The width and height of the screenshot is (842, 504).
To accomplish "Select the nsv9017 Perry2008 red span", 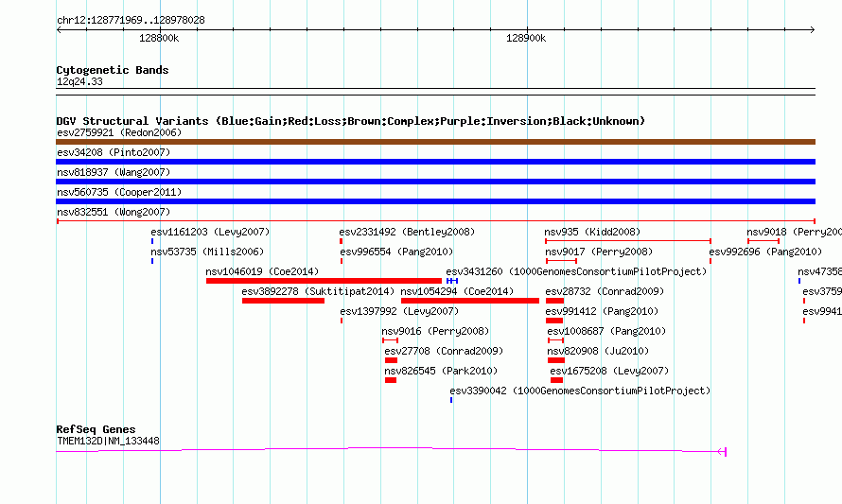I will point(561,261).
